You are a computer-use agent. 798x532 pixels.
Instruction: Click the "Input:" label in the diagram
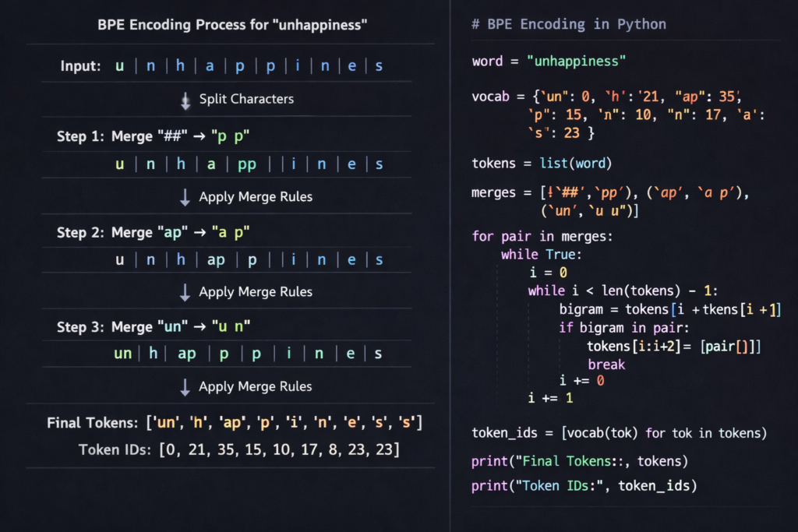pyautogui.click(x=81, y=66)
